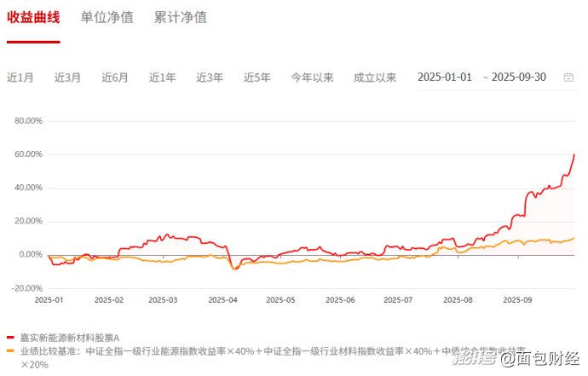Select the 近5年 range option
The height and width of the screenshot is (376, 588).
257,78
